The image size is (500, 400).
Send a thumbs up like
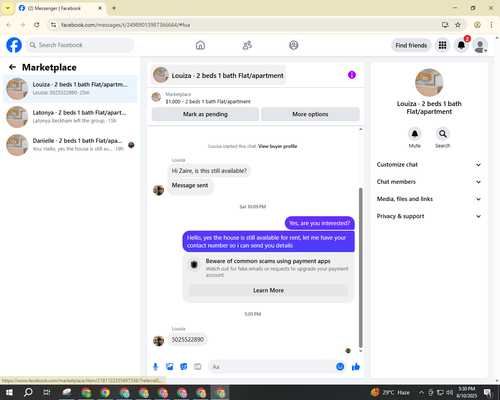[x=356, y=367]
